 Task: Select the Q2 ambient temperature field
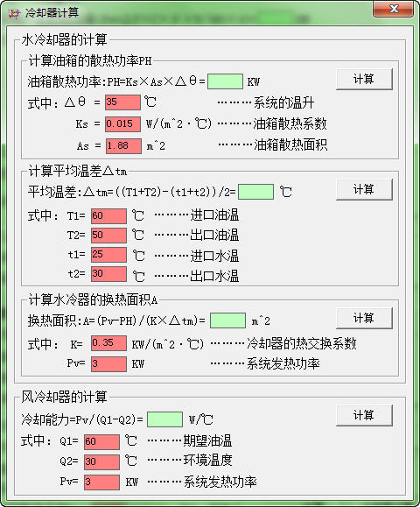pos(101,462)
